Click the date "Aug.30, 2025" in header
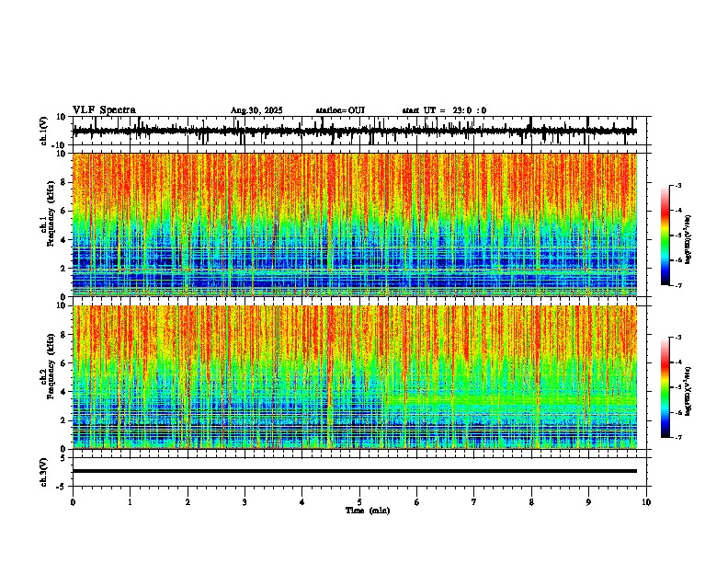The image size is (728, 563). point(256,110)
